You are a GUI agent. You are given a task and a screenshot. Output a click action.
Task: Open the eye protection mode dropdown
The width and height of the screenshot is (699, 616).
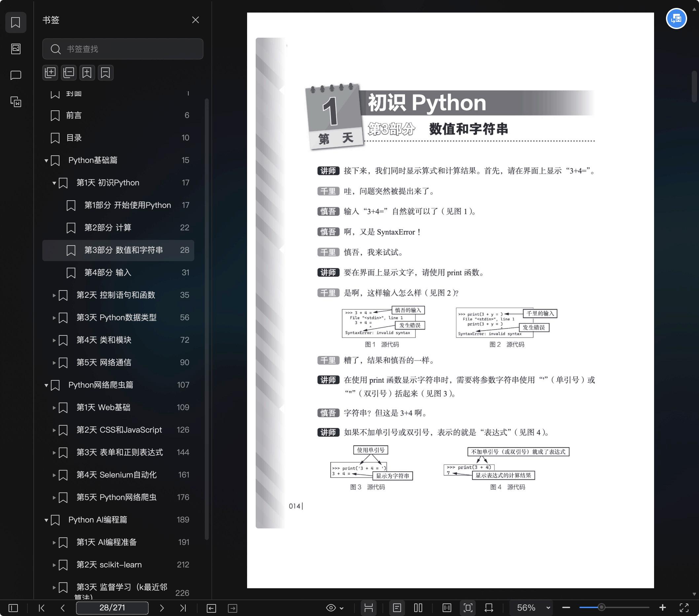click(x=334, y=608)
